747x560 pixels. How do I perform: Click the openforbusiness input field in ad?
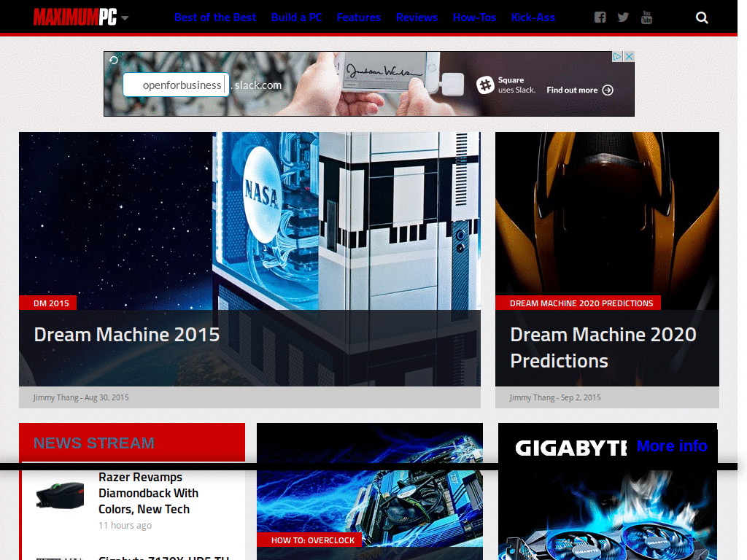click(x=176, y=85)
